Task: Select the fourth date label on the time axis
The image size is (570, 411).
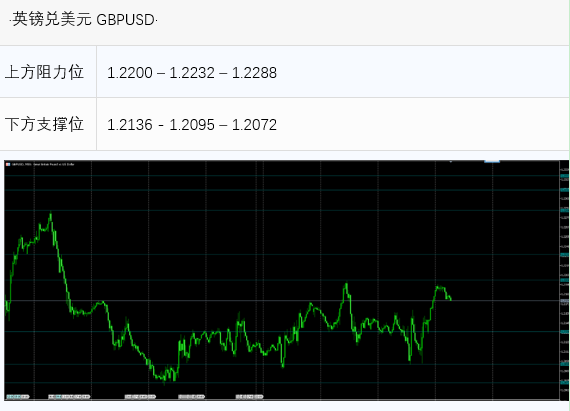Action: click(192, 396)
